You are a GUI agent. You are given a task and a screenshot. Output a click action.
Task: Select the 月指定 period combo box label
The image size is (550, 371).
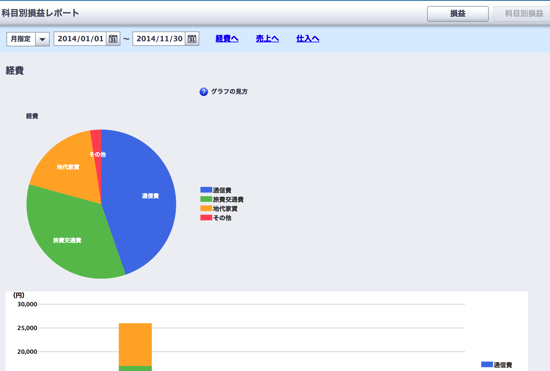tap(21, 39)
